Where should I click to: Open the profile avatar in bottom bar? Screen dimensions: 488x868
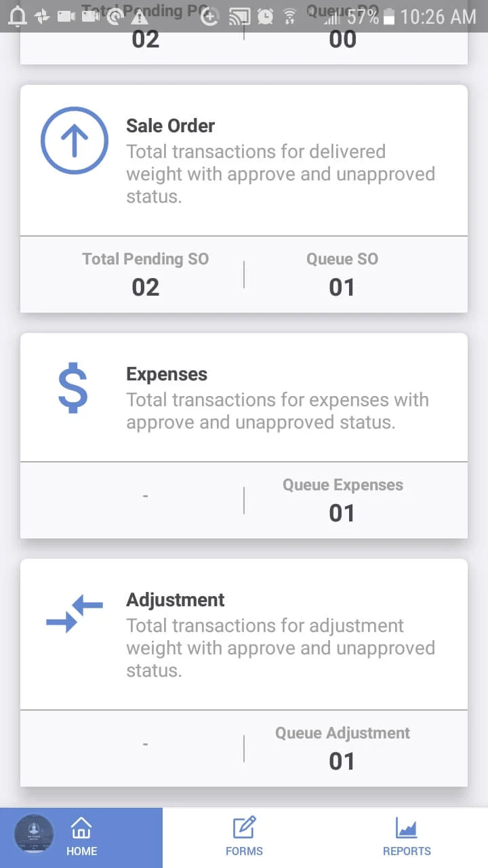34,833
